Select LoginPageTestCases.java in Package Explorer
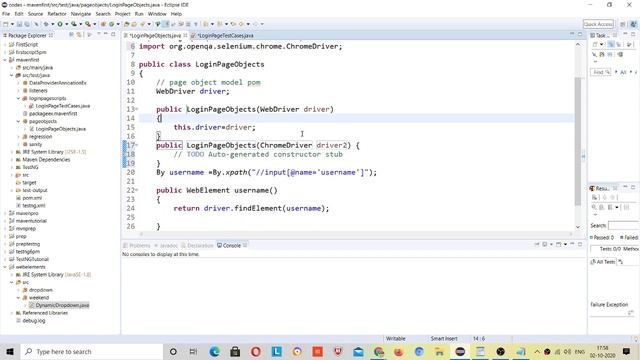The height and width of the screenshot is (360, 640). click(x=62, y=106)
